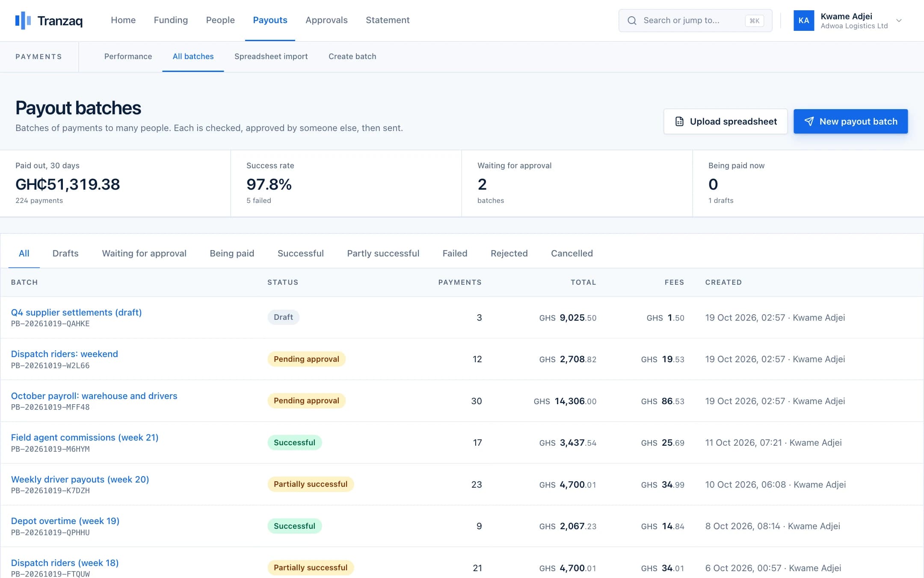Screen dimensions: 924x578
Task: Click the KA user avatar
Action: point(804,21)
